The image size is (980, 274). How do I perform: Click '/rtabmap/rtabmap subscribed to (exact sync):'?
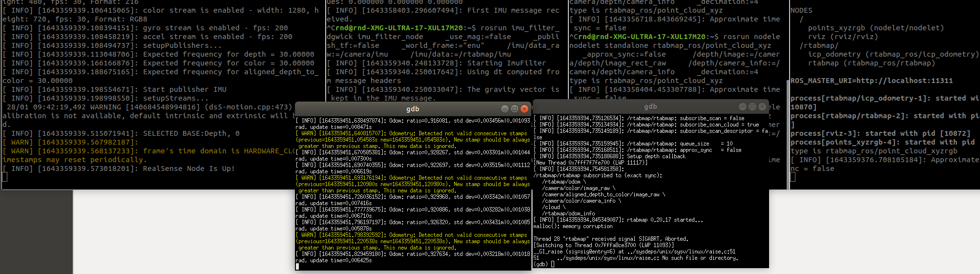click(598, 175)
